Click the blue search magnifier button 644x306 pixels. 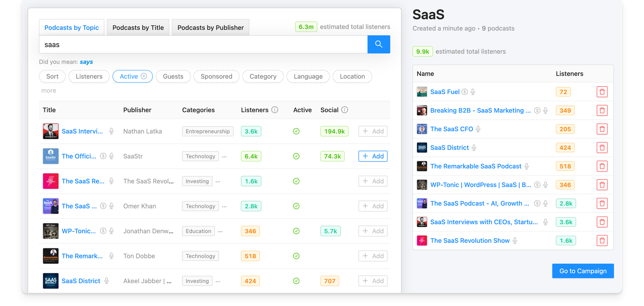pos(379,44)
